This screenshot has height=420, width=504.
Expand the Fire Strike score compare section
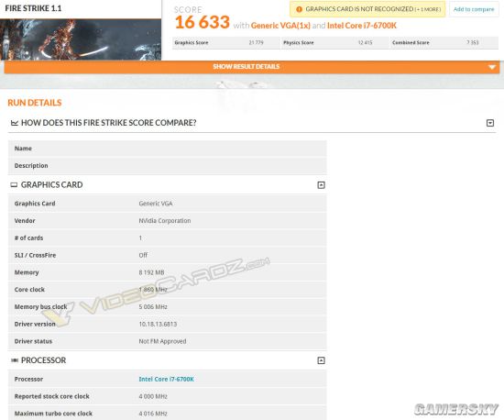(490, 123)
